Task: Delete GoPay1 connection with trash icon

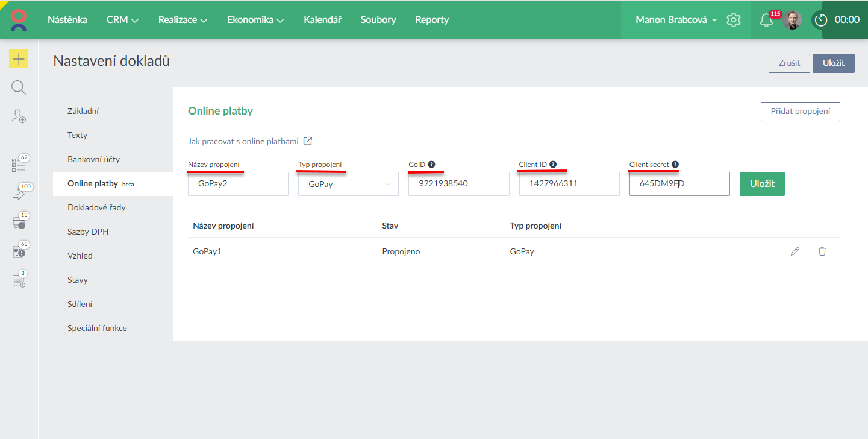Action: [822, 251]
